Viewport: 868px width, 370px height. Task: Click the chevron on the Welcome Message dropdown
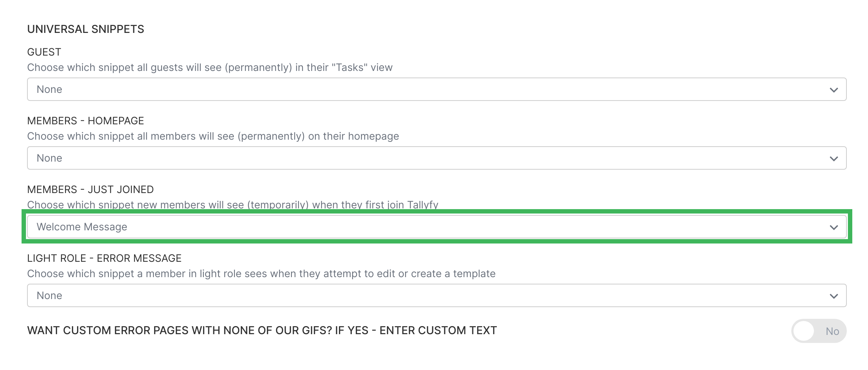pos(834,227)
